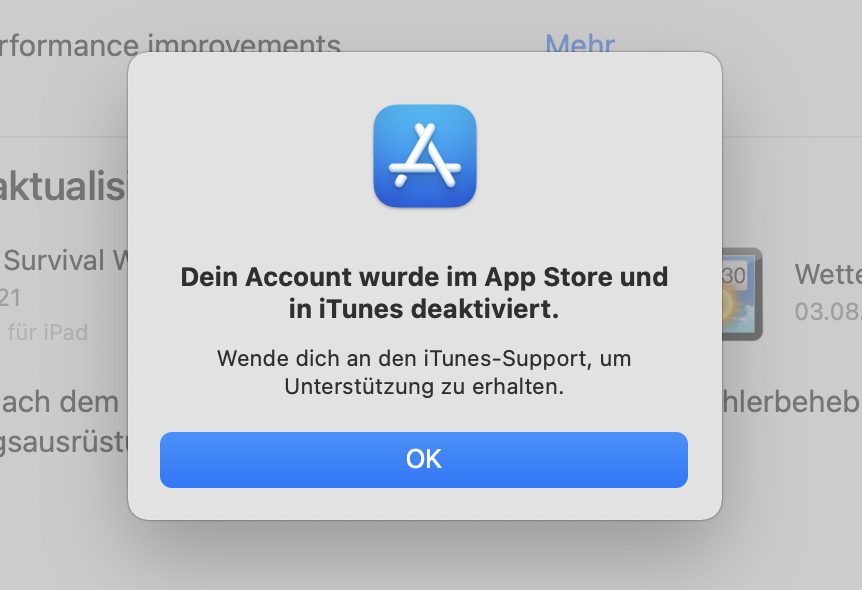Select the Wetter app title
The width and height of the screenshot is (862, 590).
[828, 274]
